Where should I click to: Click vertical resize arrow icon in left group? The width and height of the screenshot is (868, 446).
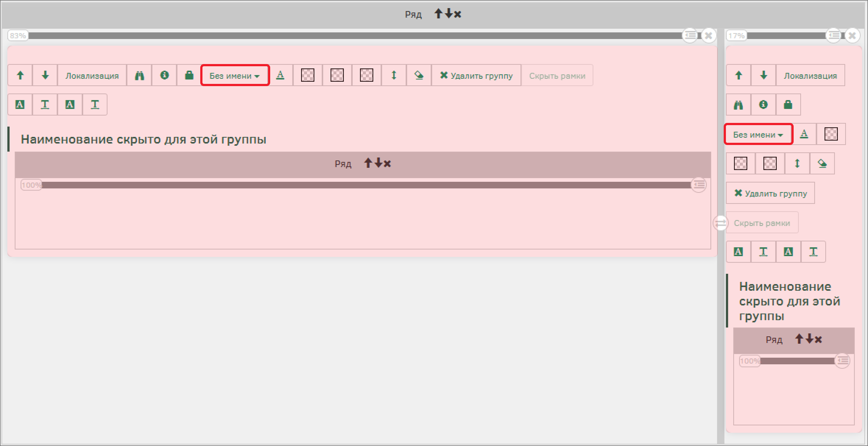(x=394, y=75)
